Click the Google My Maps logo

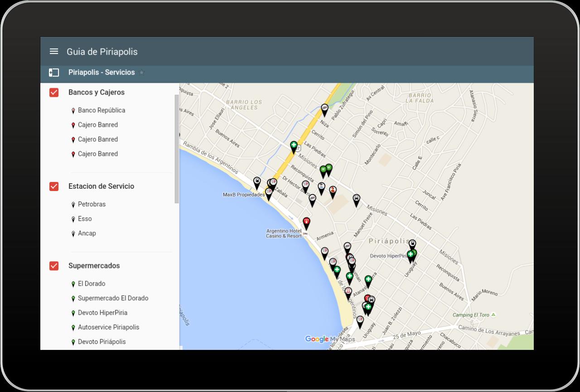click(330, 339)
